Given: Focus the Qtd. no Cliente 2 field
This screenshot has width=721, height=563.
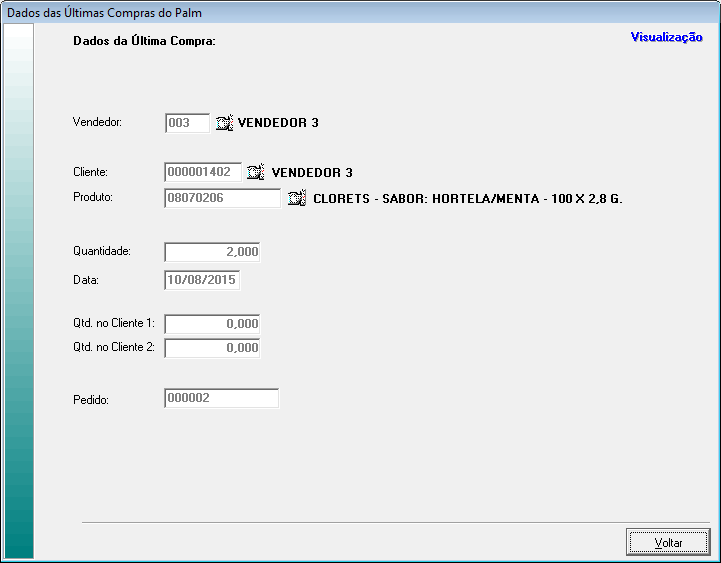Looking at the screenshot, I should pos(212,348).
